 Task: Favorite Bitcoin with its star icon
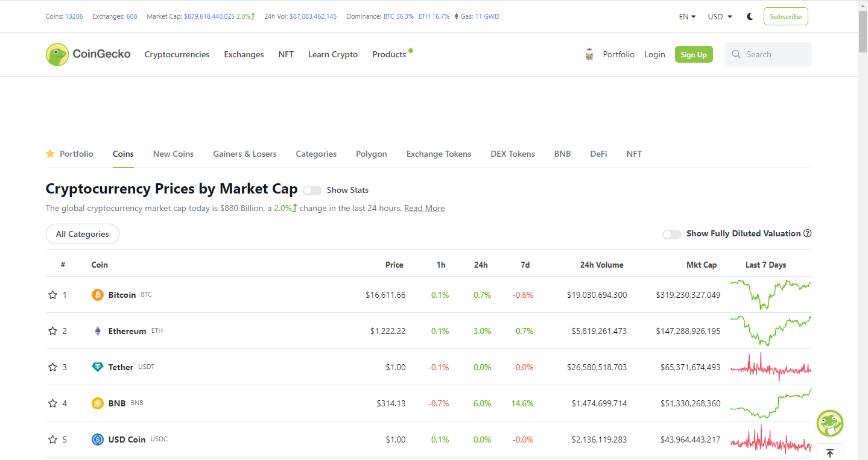52,295
